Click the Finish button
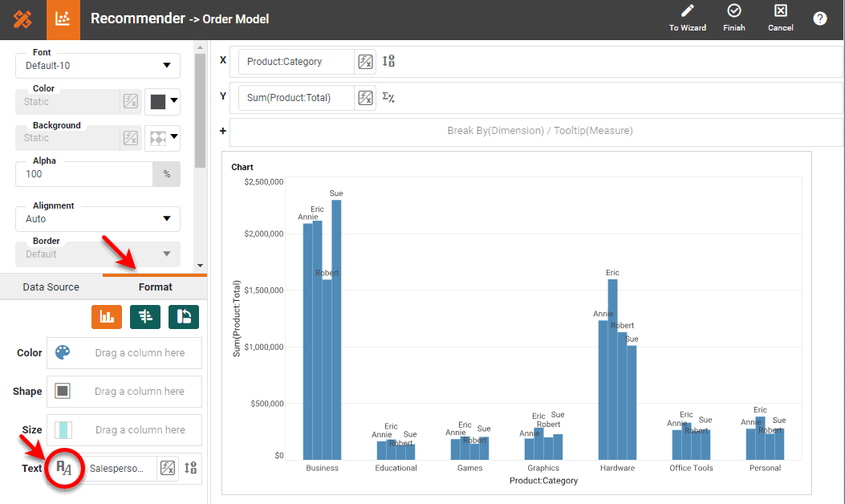The width and height of the screenshot is (845, 504). (733, 18)
